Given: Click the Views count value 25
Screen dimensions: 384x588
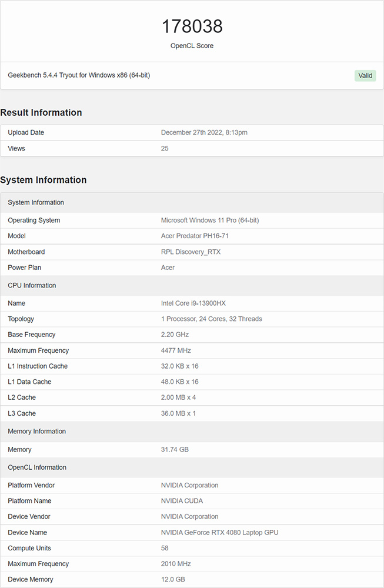Looking at the screenshot, I should point(165,149).
